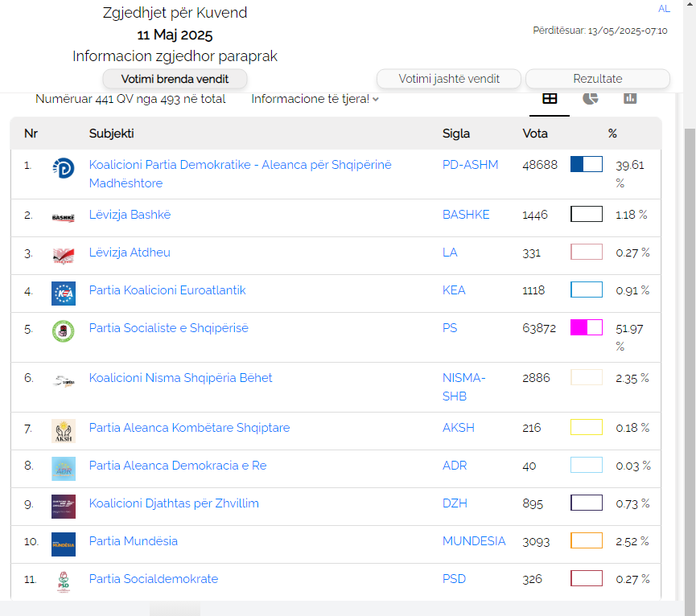The width and height of the screenshot is (696, 616).
Task: Switch to pie chart view icon
Action: point(591,98)
